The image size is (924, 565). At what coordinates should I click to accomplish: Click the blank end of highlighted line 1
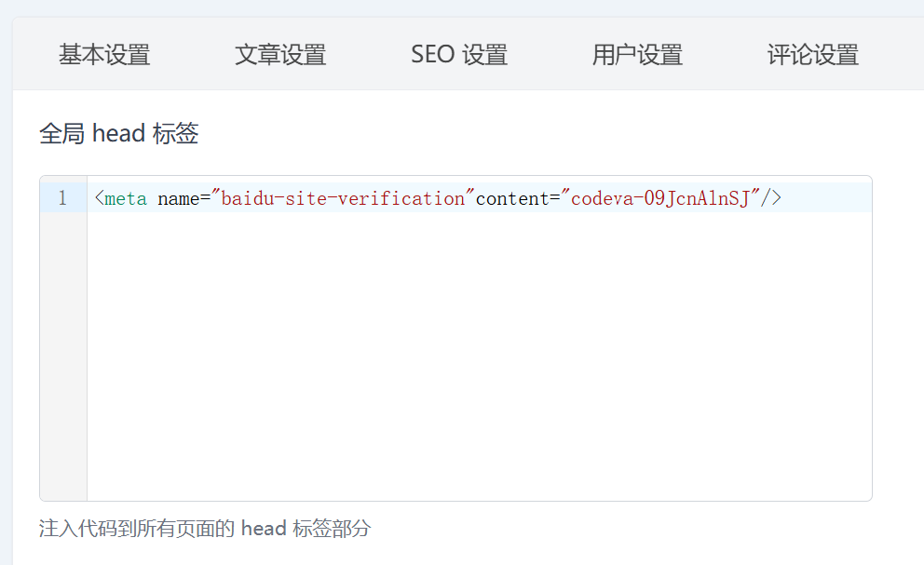coord(826,197)
